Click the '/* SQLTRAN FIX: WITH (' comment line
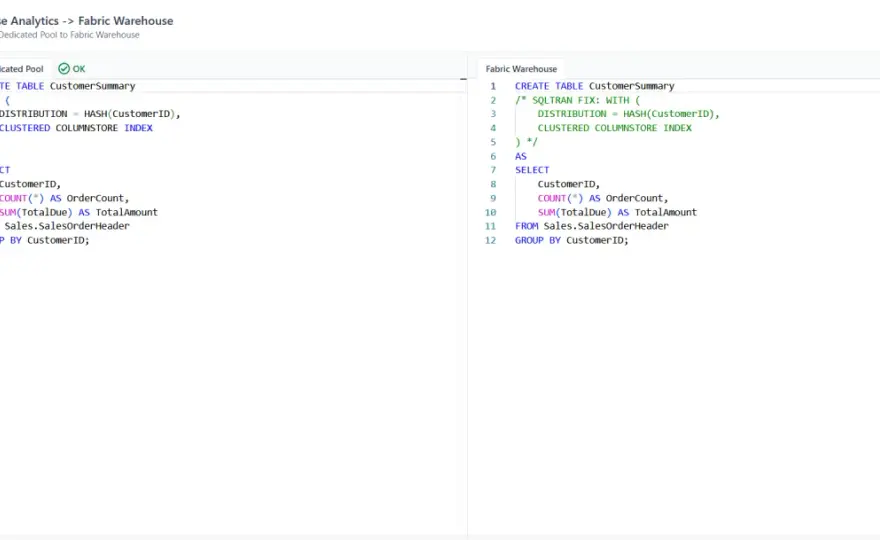 coord(577,100)
